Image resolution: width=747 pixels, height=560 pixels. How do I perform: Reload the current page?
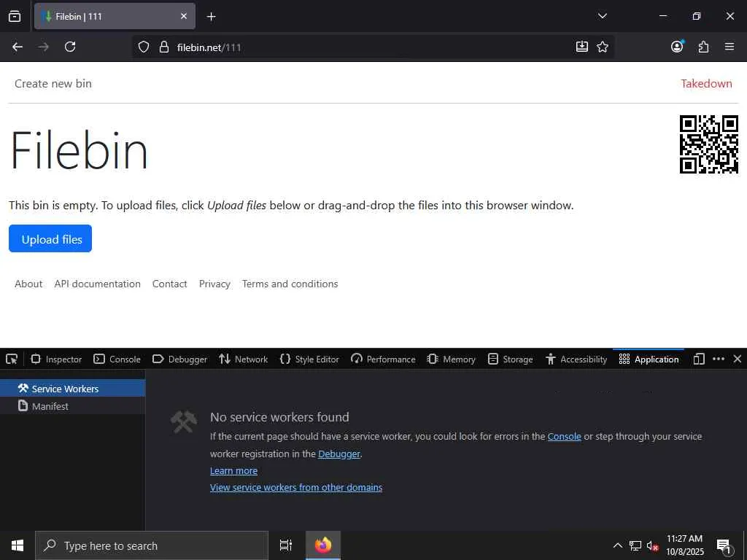click(x=70, y=47)
